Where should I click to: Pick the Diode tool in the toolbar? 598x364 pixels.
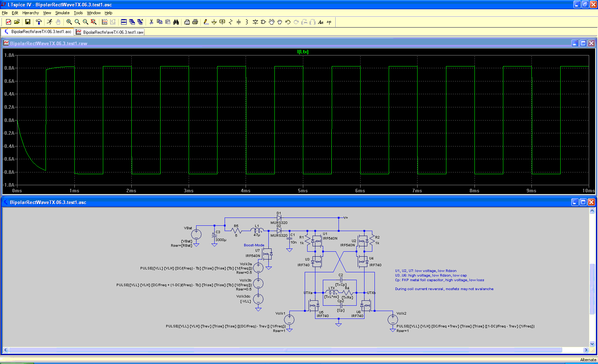(255, 22)
